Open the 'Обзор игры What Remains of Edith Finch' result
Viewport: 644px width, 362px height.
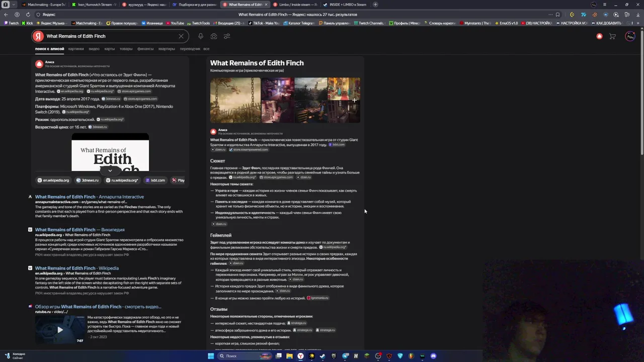click(x=98, y=307)
